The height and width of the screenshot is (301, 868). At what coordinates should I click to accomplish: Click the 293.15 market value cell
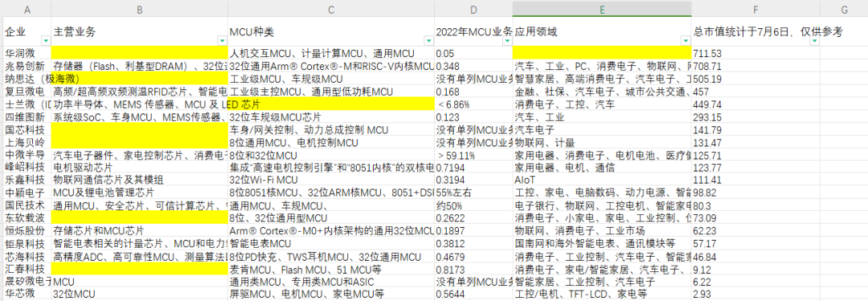(x=756, y=117)
